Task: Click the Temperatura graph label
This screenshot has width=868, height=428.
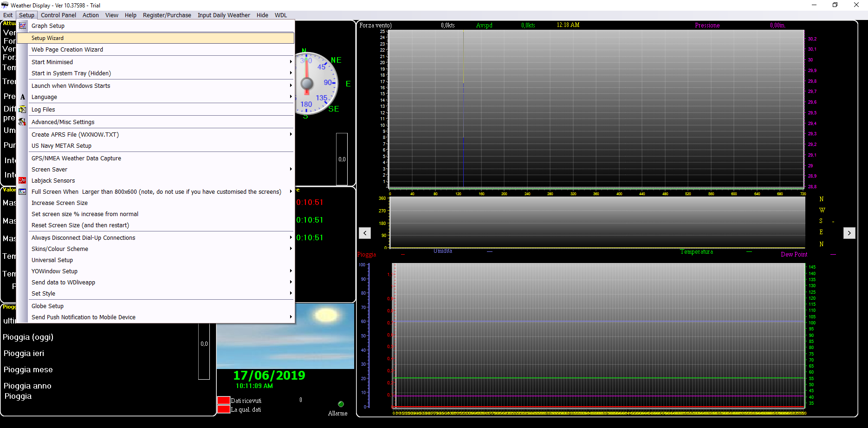Action: (696, 252)
